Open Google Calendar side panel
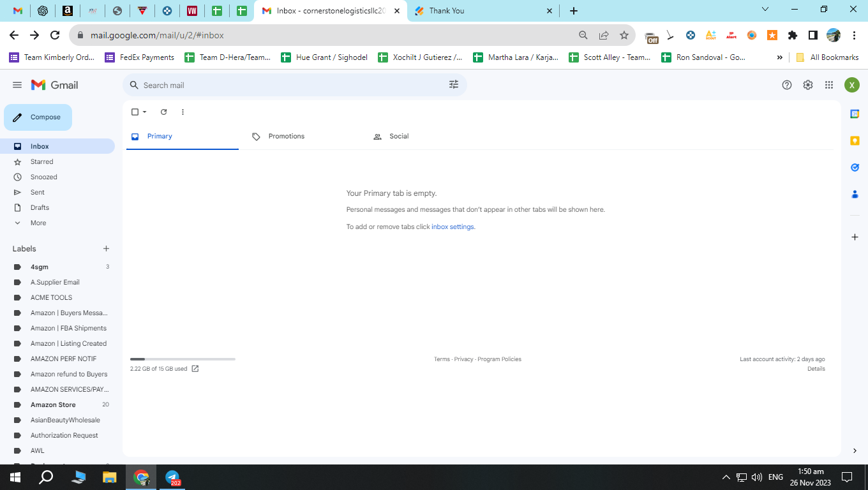 click(x=855, y=114)
